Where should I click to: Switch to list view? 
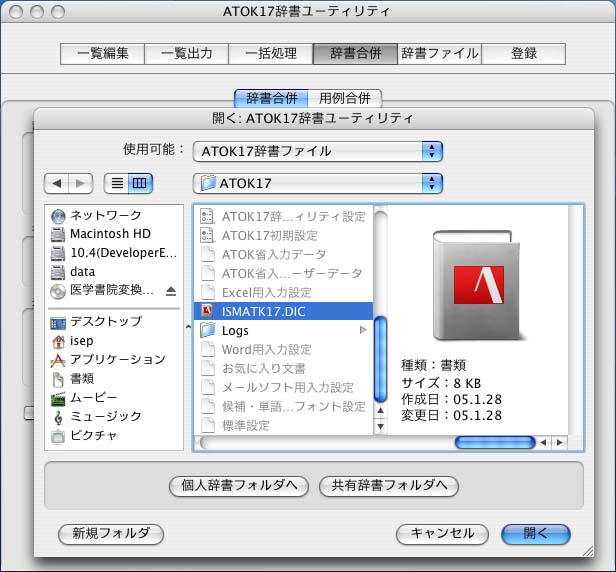[117, 183]
